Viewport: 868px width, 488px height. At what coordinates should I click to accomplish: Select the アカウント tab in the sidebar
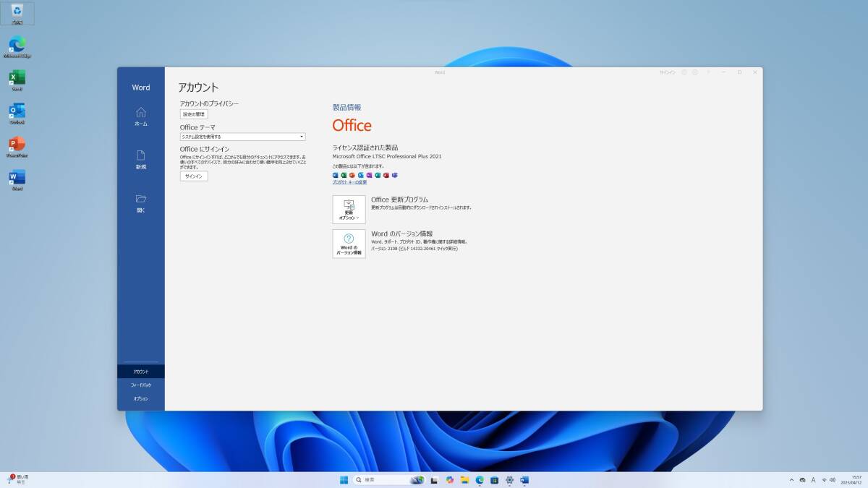coord(141,371)
